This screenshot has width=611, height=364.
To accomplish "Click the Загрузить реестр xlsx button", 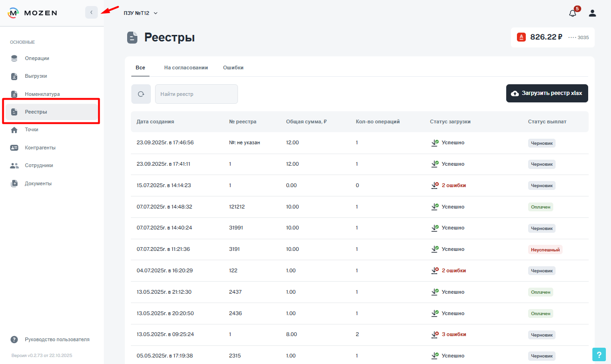I will tap(547, 93).
